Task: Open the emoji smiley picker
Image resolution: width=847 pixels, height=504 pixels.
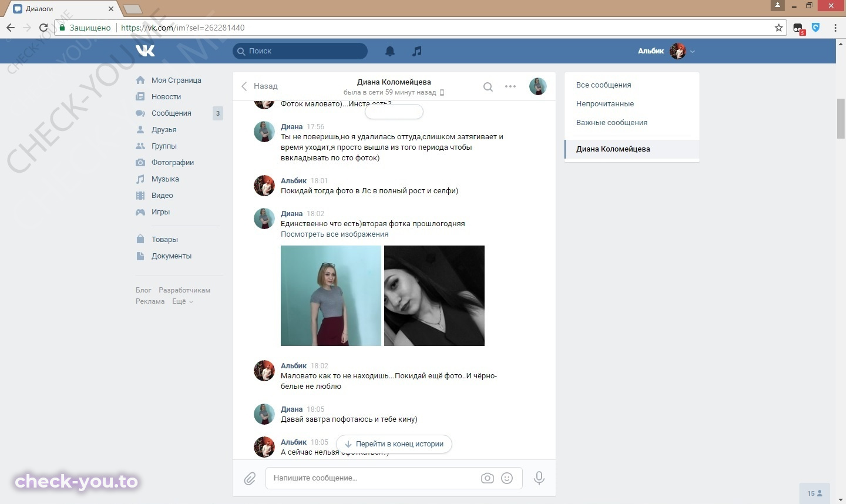Action: tap(507, 478)
